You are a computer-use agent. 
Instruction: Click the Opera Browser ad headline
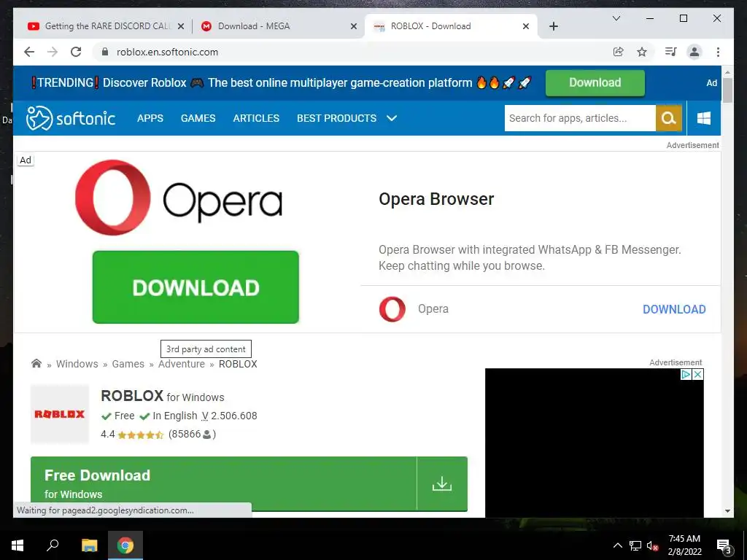click(x=436, y=199)
